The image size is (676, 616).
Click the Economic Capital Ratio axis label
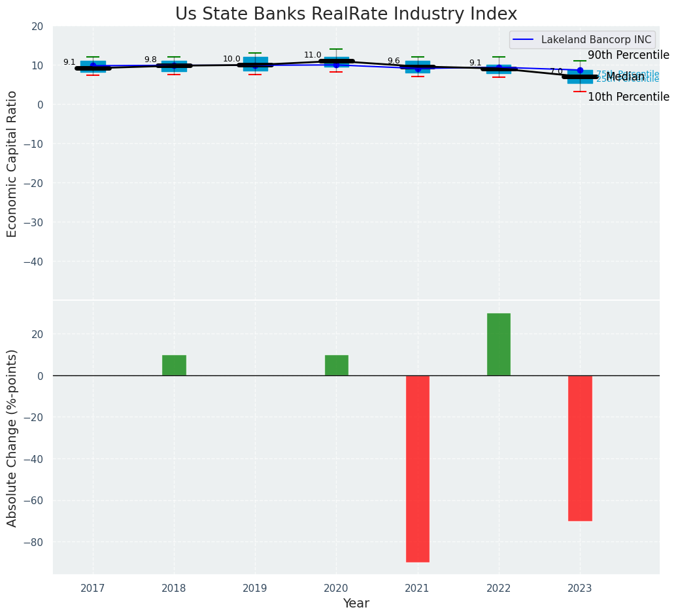(12, 163)
